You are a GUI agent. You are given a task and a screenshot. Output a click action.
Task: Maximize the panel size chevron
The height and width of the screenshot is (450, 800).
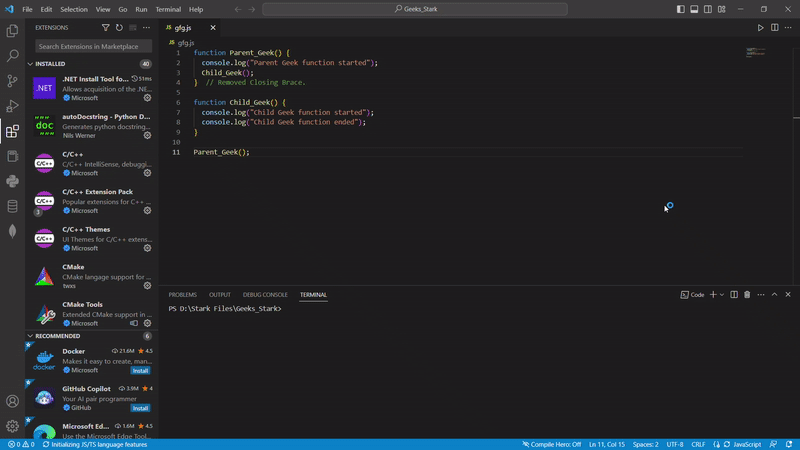[x=774, y=294]
